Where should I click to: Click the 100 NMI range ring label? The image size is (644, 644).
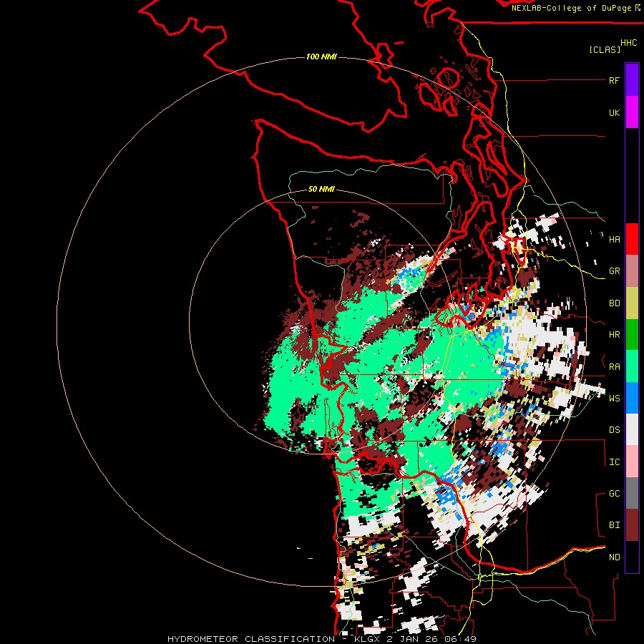pyautogui.click(x=321, y=57)
